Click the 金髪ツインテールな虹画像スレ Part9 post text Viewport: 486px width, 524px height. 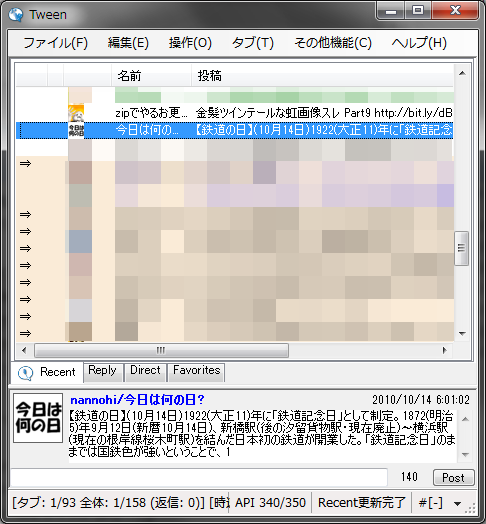324,113
